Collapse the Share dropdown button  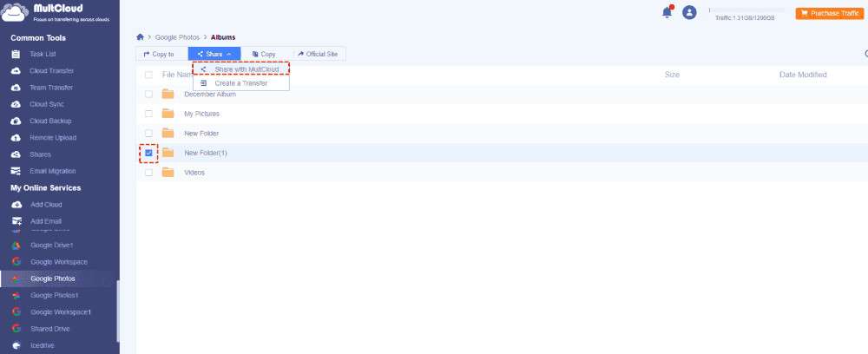(214, 54)
